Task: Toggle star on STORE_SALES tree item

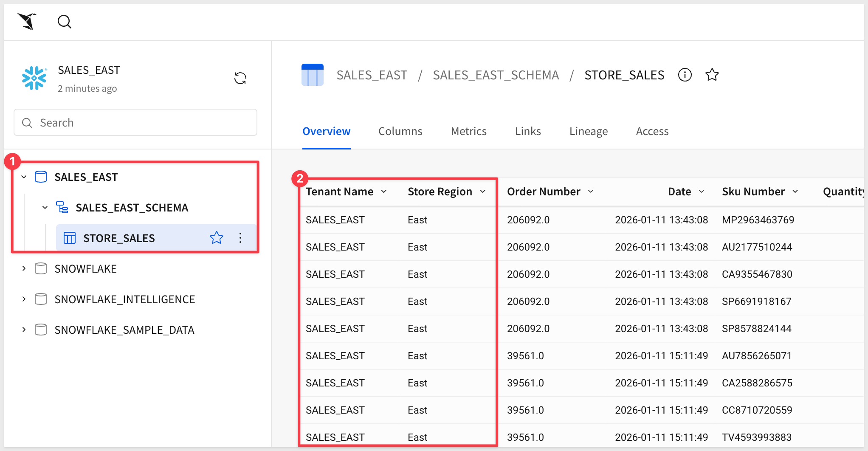Action: tap(216, 238)
